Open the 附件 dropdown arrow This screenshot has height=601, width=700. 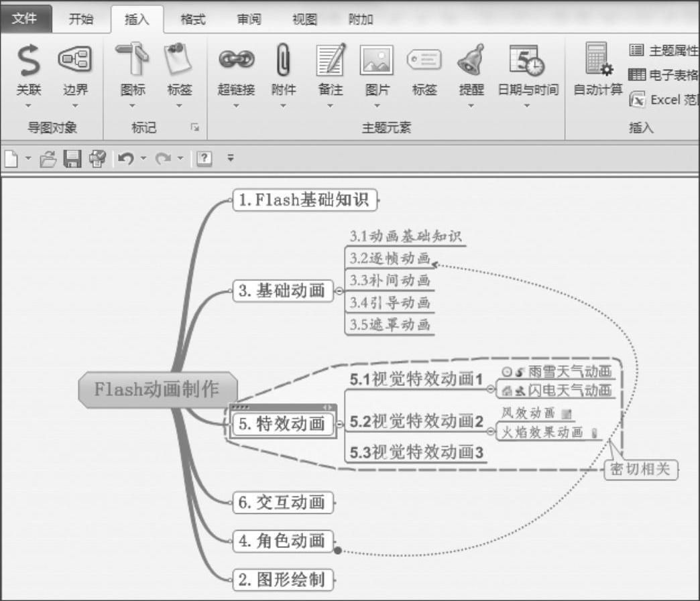(283, 106)
